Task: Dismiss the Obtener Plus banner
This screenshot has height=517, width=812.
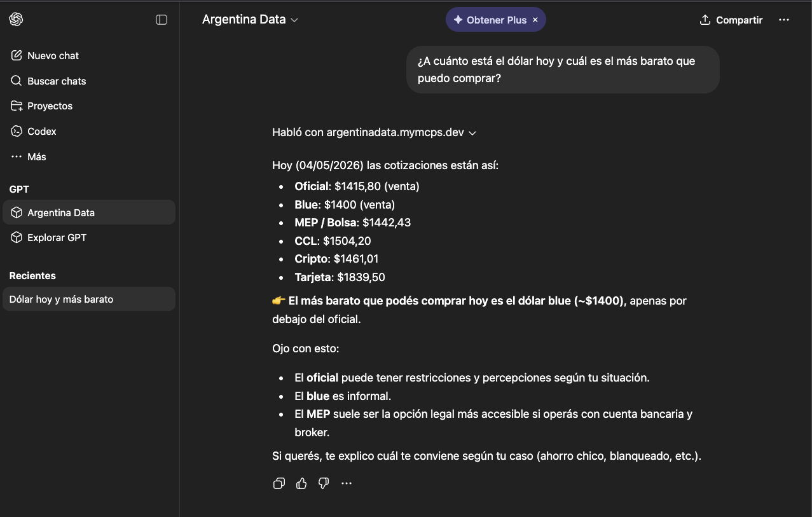Action: coord(535,20)
